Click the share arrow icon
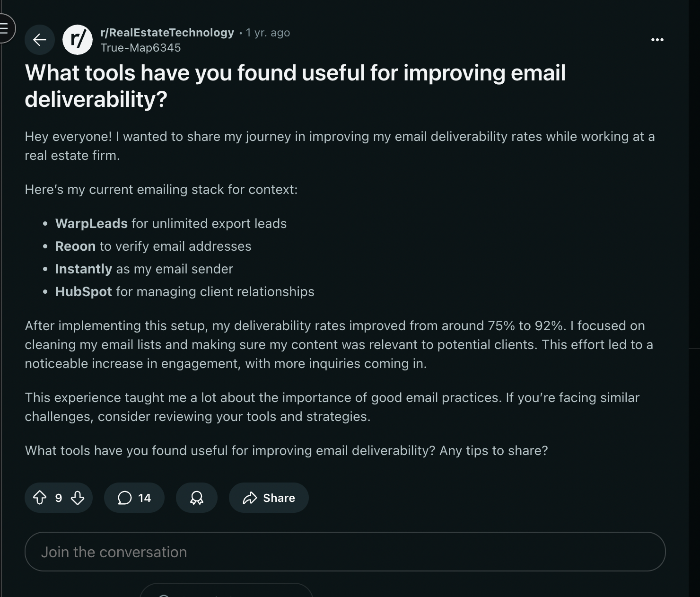This screenshot has height=597, width=700. 249,498
